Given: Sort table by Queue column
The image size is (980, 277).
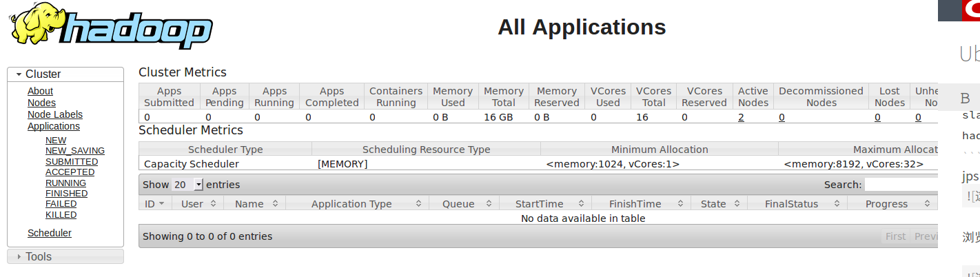Looking at the screenshot, I should [x=464, y=204].
